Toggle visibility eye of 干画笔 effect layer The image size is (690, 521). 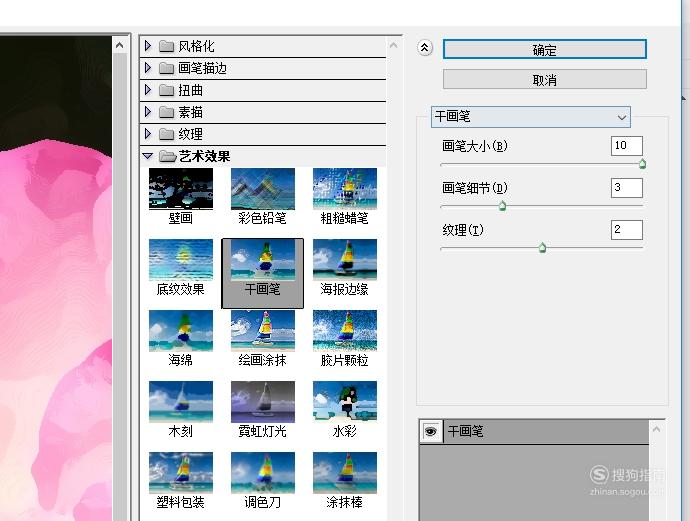pyautogui.click(x=431, y=431)
